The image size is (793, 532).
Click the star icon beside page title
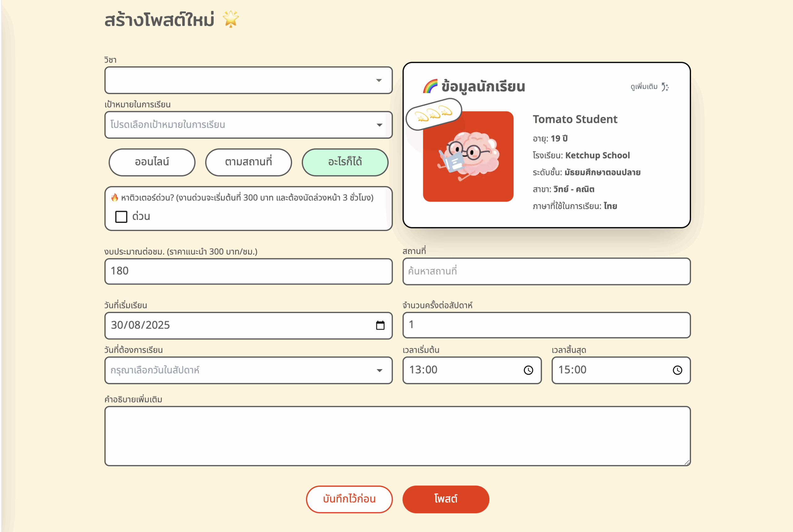(x=231, y=19)
